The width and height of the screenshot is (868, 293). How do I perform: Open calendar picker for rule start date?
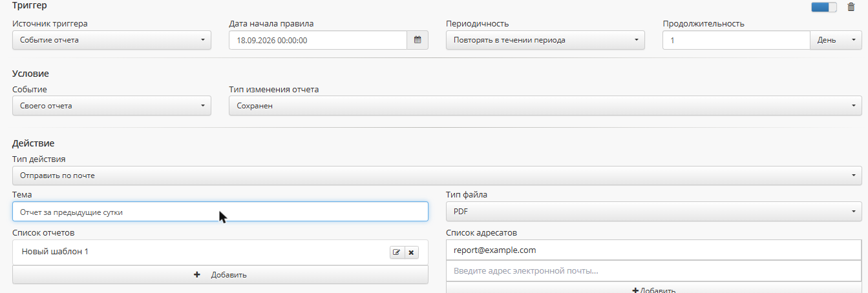[x=417, y=40]
